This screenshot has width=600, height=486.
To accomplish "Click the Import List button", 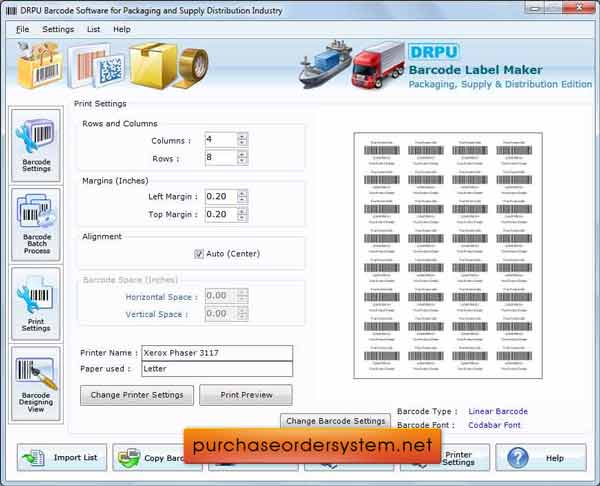I will [x=62, y=457].
